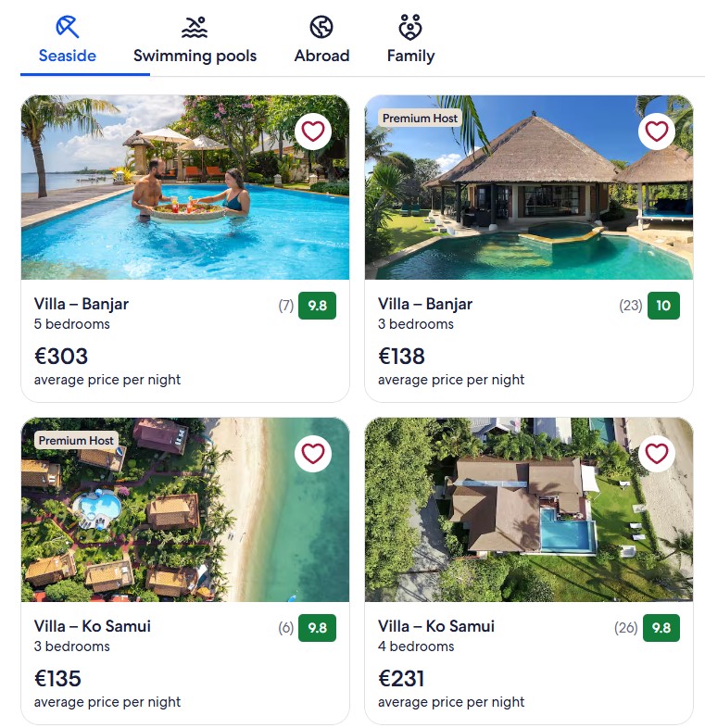Image resolution: width=705 pixels, height=728 pixels.
Task: Click the Family icon above its label
Action: pyautogui.click(x=410, y=26)
